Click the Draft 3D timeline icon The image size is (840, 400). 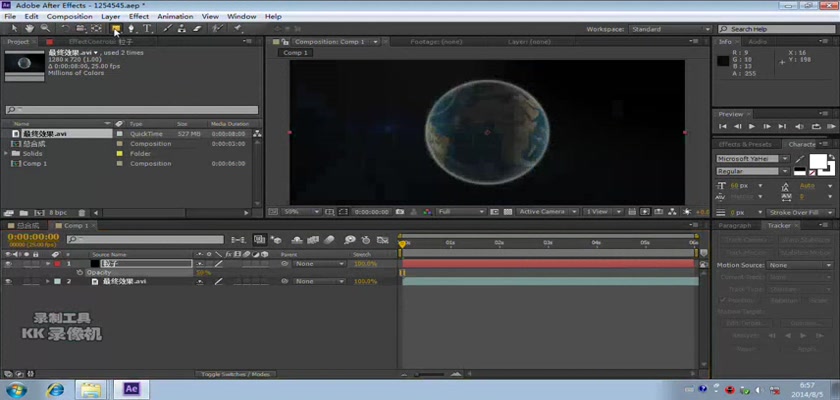[277, 240]
